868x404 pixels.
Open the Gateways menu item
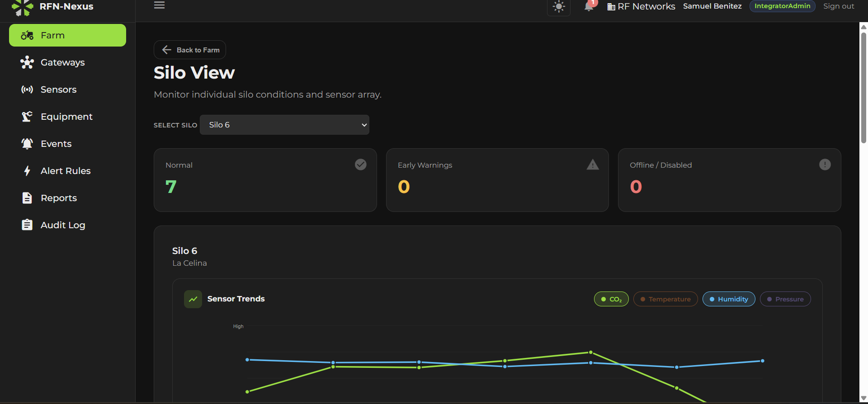(67, 62)
